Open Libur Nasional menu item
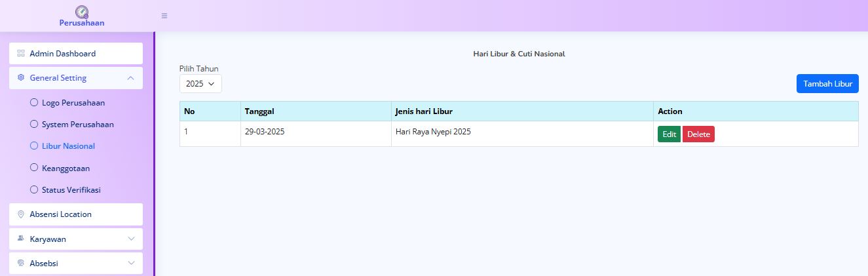The height and width of the screenshot is (276, 868). pos(68,146)
